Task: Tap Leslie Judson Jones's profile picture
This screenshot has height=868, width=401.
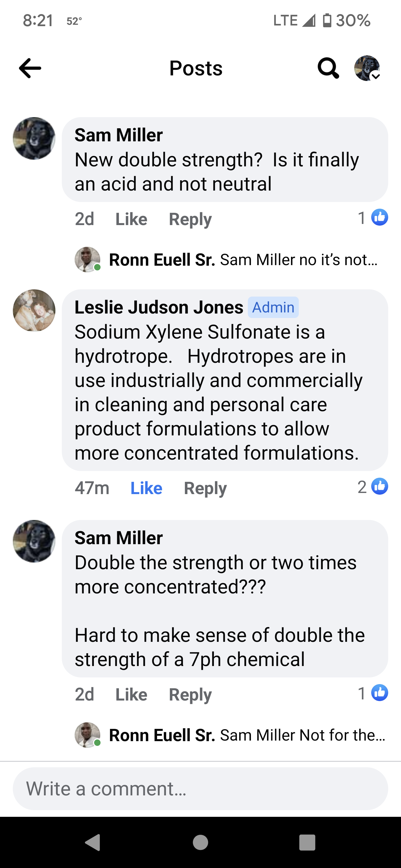Action: pyautogui.click(x=34, y=310)
